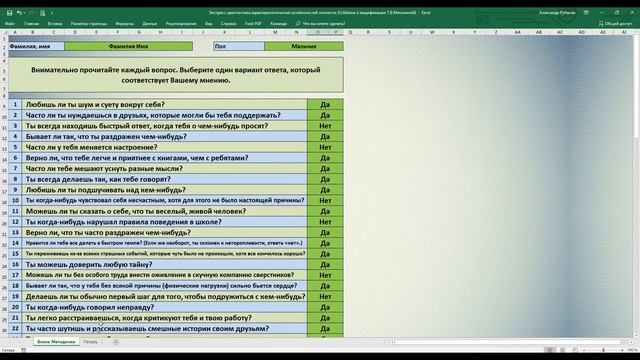Click question number 13 cell
640x360 pixels.
[15, 232]
